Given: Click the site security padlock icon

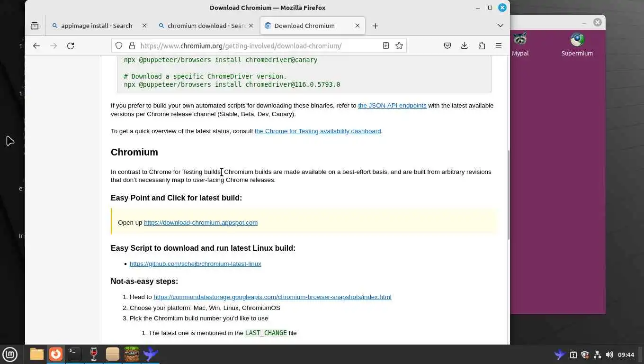Looking at the screenshot, I should tap(132, 45).
